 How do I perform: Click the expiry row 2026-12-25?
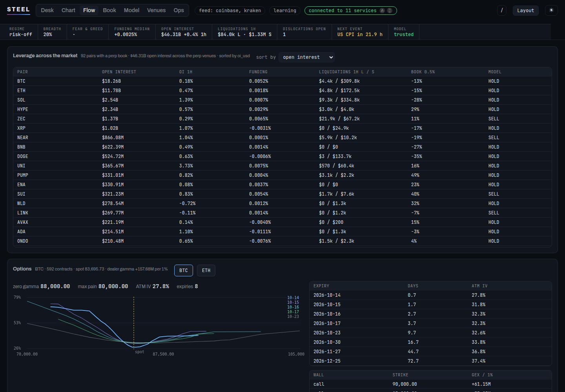pos(430,361)
